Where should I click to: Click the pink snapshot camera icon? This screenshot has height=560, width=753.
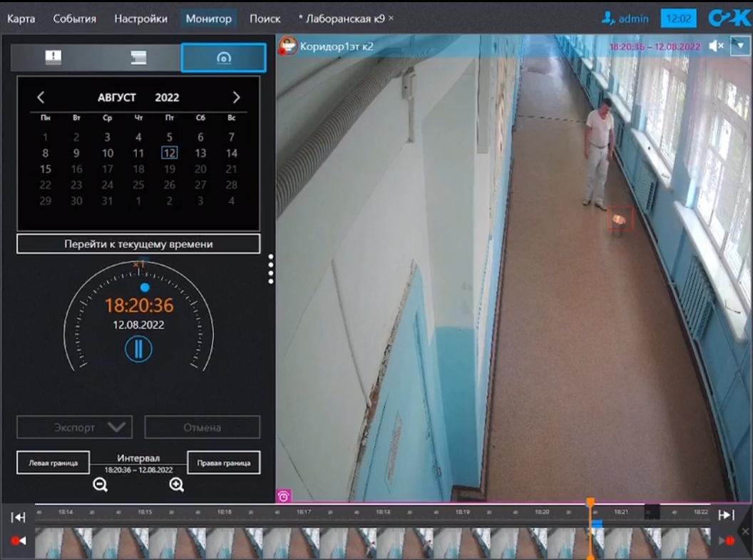(x=284, y=496)
